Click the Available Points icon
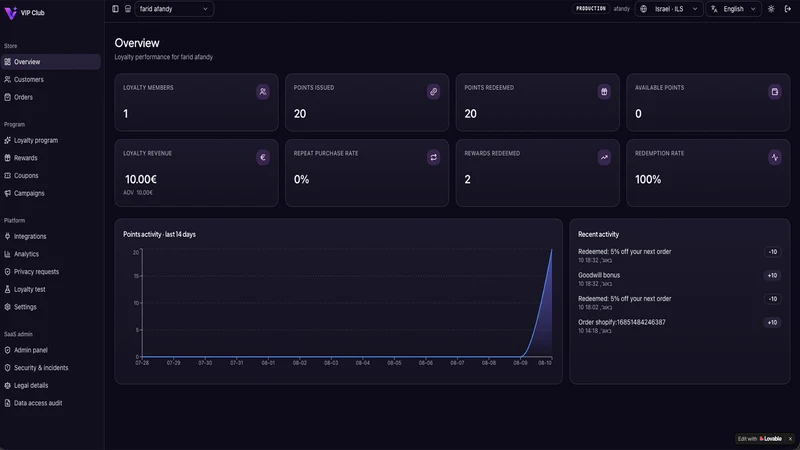This screenshot has height=450, width=800. click(x=774, y=92)
